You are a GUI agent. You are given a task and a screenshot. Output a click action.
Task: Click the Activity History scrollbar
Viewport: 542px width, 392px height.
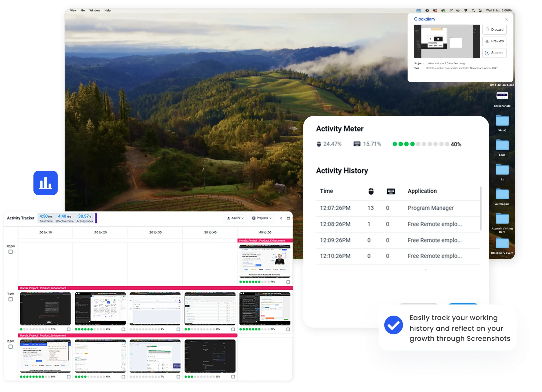tap(481, 209)
